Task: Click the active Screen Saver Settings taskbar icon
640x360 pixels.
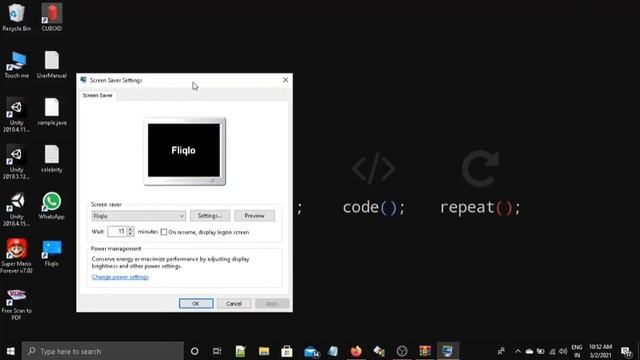Action: [448, 351]
